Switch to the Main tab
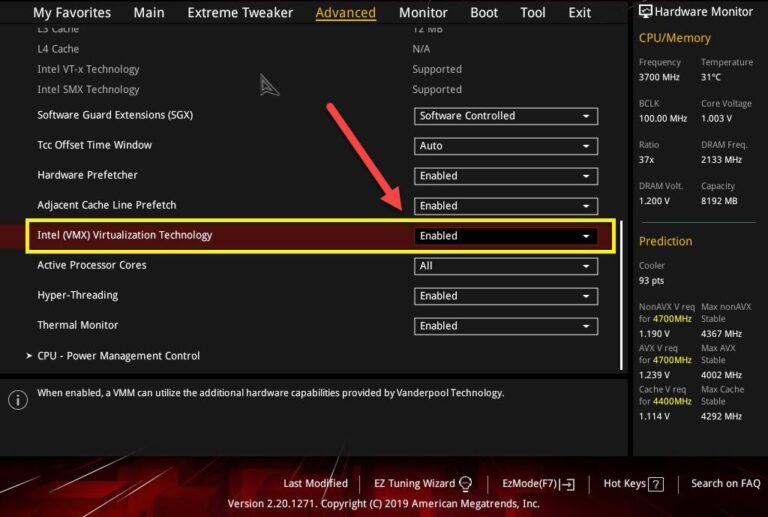Viewport: 768px width, 517px height. pos(149,13)
